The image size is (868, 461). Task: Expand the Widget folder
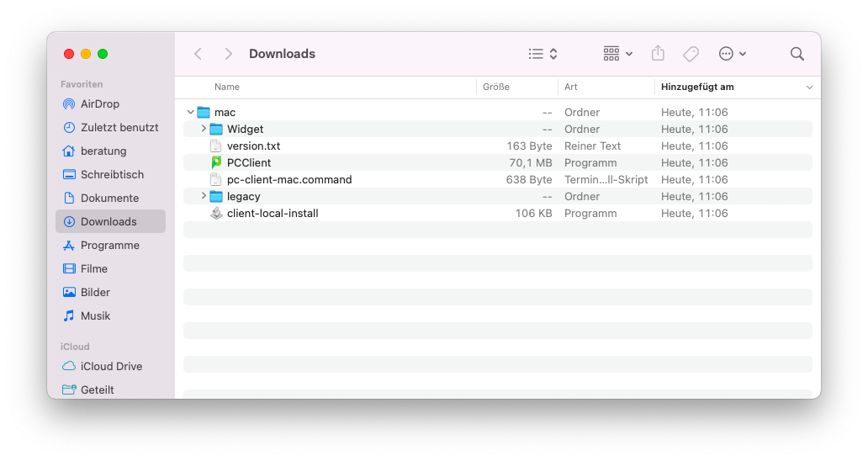click(204, 129)
